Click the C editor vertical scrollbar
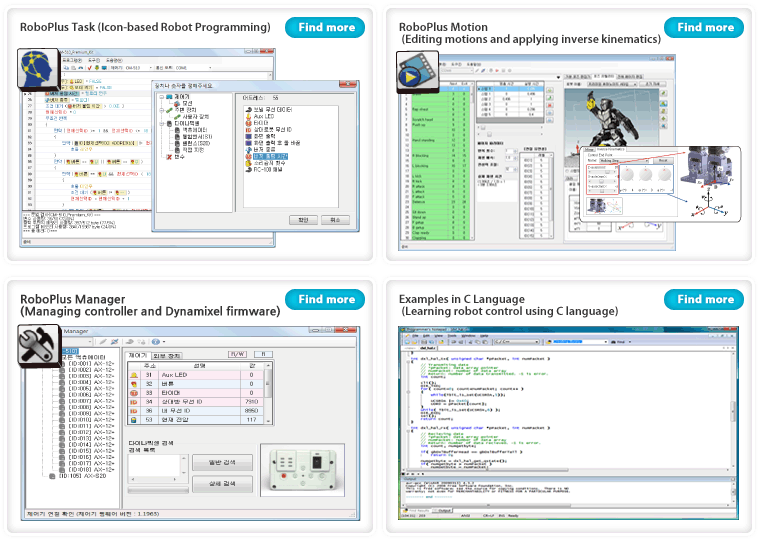 (x=734, y=410)
